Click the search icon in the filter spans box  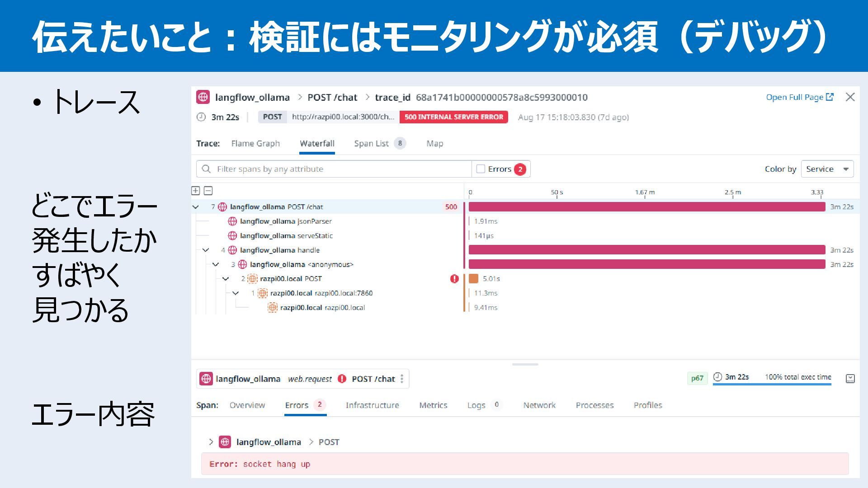207,169
